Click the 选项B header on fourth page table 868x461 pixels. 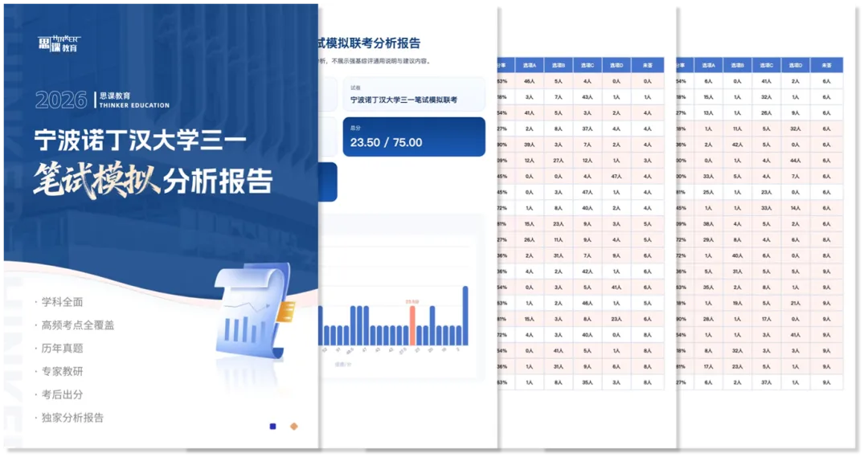pyautogui.click(x=737, y=65)
